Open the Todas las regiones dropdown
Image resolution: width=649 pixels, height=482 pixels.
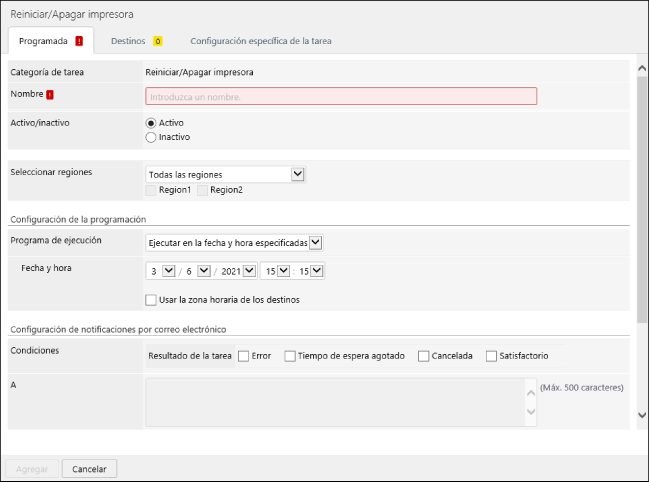click(225, 174)
